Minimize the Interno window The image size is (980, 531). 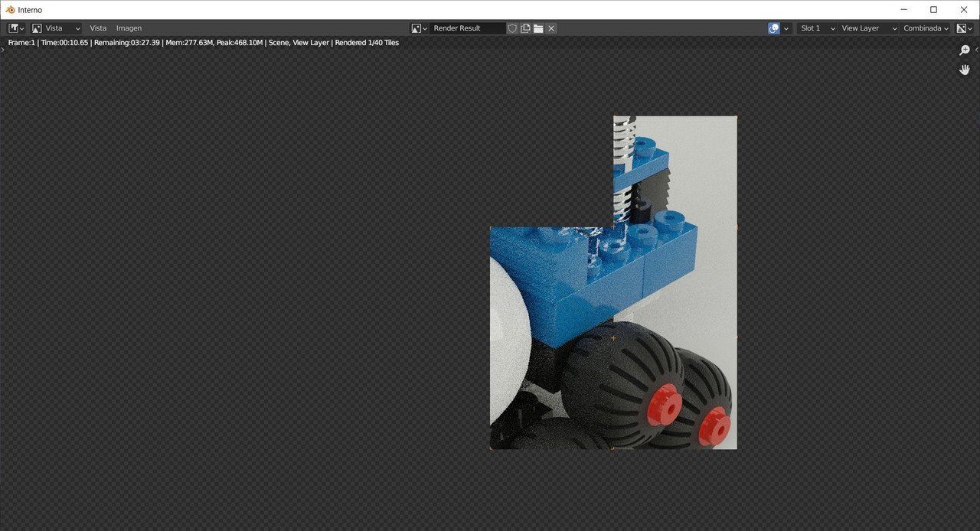[x=904, y=10]
